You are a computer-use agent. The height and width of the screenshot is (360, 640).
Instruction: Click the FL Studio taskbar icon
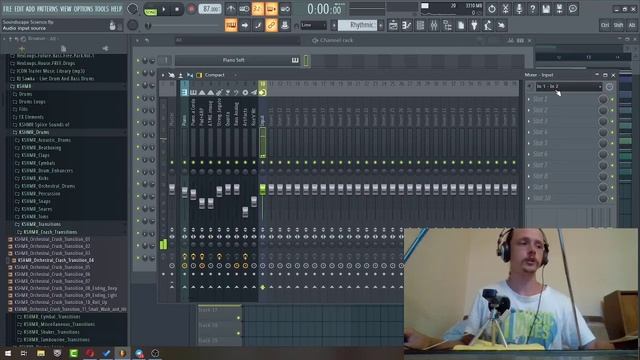(x=122, y=353)
